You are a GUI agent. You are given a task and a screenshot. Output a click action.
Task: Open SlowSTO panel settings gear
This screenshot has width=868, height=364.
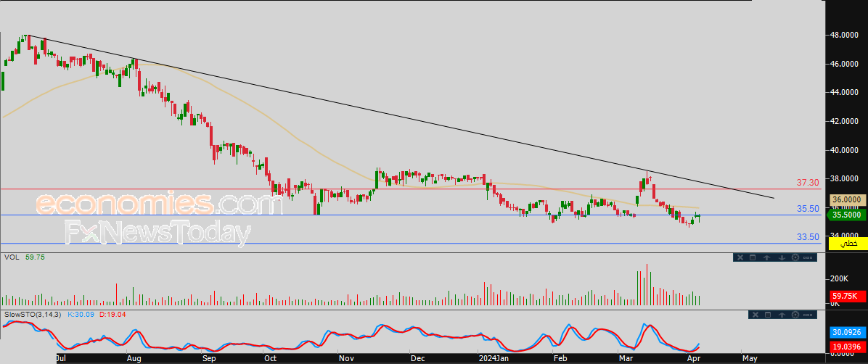(795, 315)
